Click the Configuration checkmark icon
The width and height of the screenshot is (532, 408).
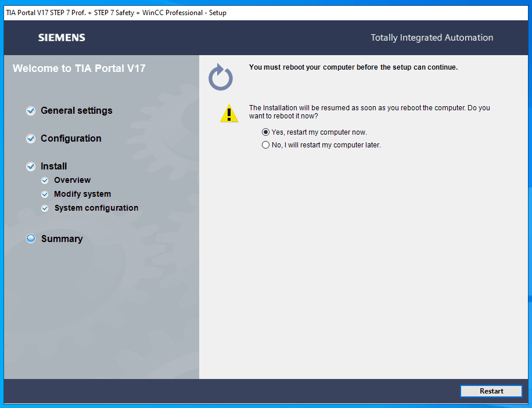coord(31,139)
